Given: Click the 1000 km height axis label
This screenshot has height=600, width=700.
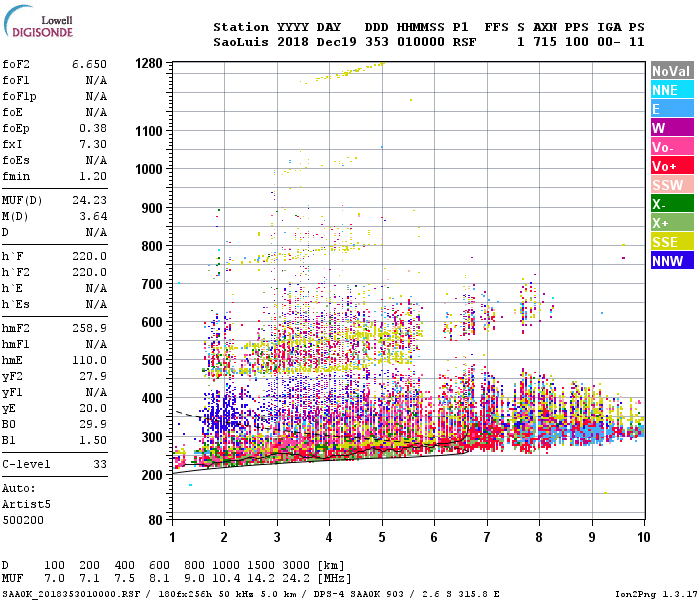Looking at the screenshot, I should pyautogui.click(x=149, y=169).
